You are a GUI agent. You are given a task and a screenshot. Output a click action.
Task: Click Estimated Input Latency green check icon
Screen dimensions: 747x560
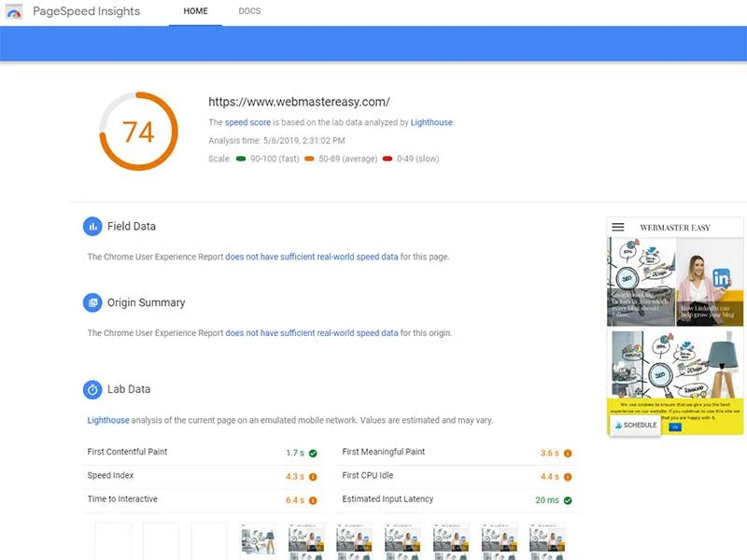tap(568, 500)
